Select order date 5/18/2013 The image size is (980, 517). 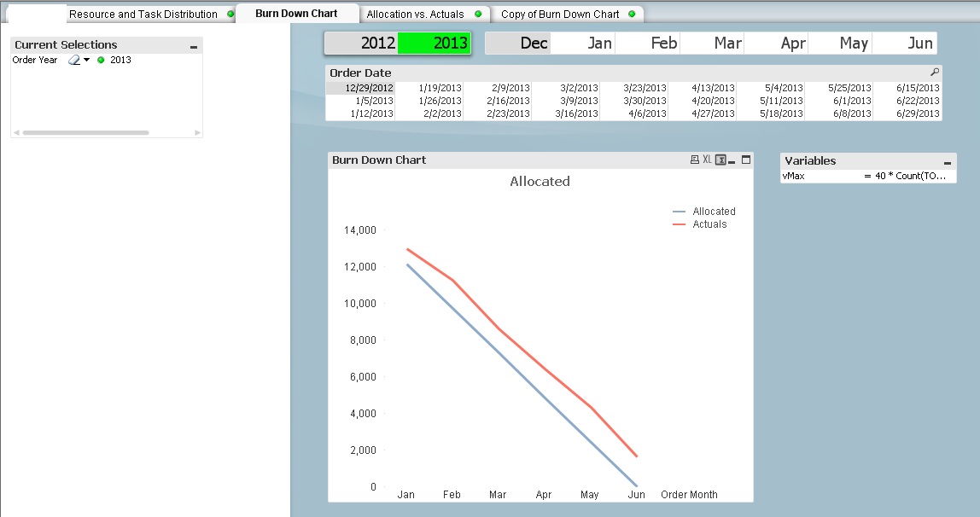pos(770,113)
